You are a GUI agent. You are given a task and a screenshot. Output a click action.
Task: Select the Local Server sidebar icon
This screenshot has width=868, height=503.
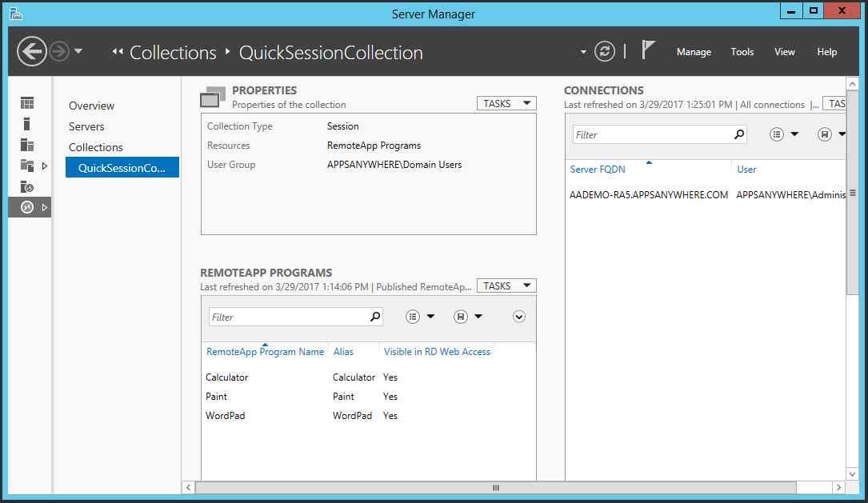tap(27, 124)
